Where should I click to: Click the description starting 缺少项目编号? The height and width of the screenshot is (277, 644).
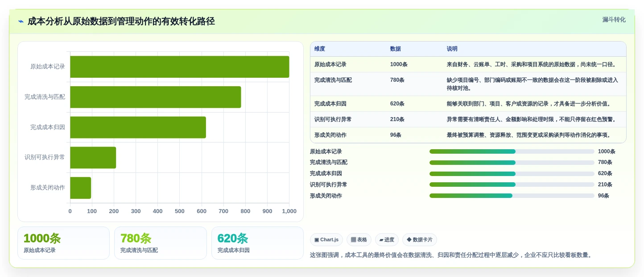pyautogui.click(x=533, y=84)
